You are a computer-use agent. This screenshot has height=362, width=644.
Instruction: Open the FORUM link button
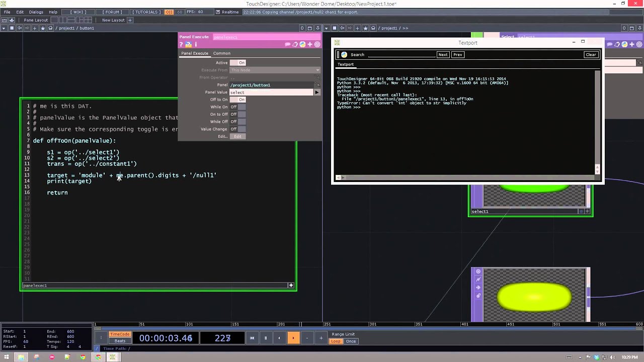(x=113, y=12)
